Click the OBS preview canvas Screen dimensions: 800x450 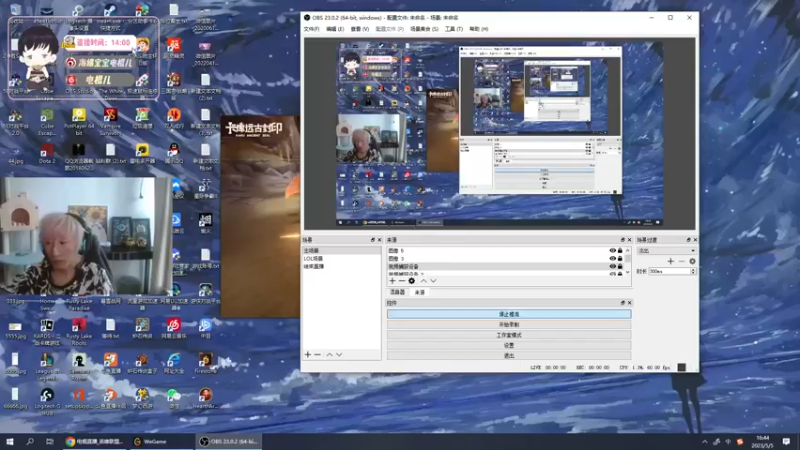tap(499, 134)
